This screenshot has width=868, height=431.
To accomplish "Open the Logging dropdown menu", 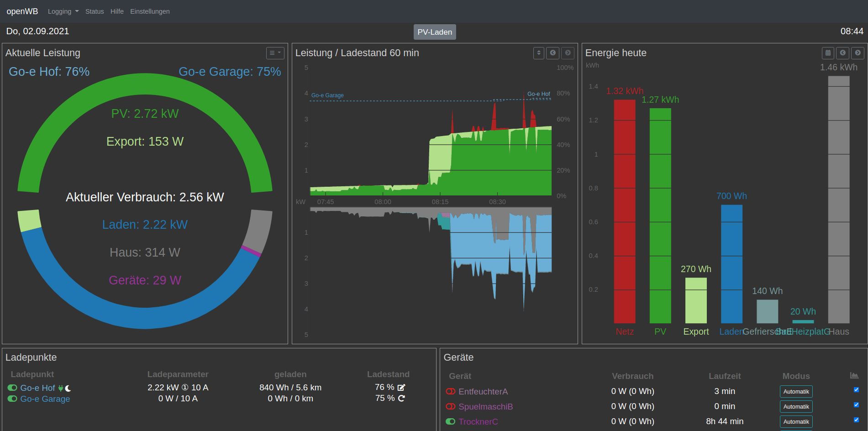I will pos(63,11).
